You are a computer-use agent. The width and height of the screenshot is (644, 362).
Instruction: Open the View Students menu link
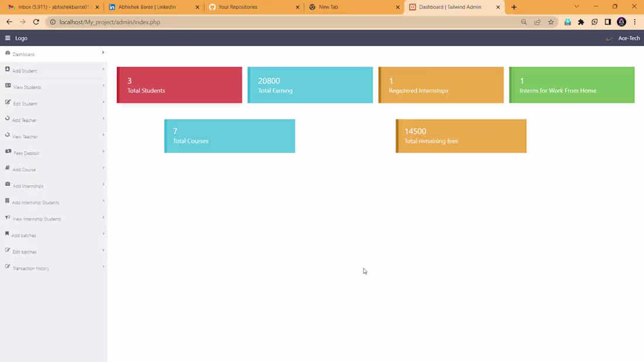pyautogui.click(x=27, y=87)
